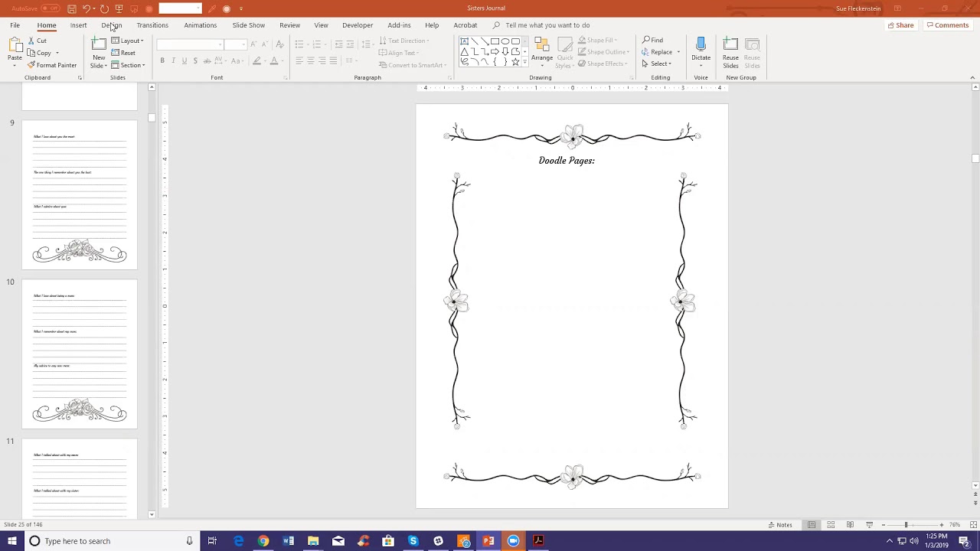The height and width of the screenshot is (551, 980).
Task: Click the zoom slider handle
Action: [x=906, y=525]
